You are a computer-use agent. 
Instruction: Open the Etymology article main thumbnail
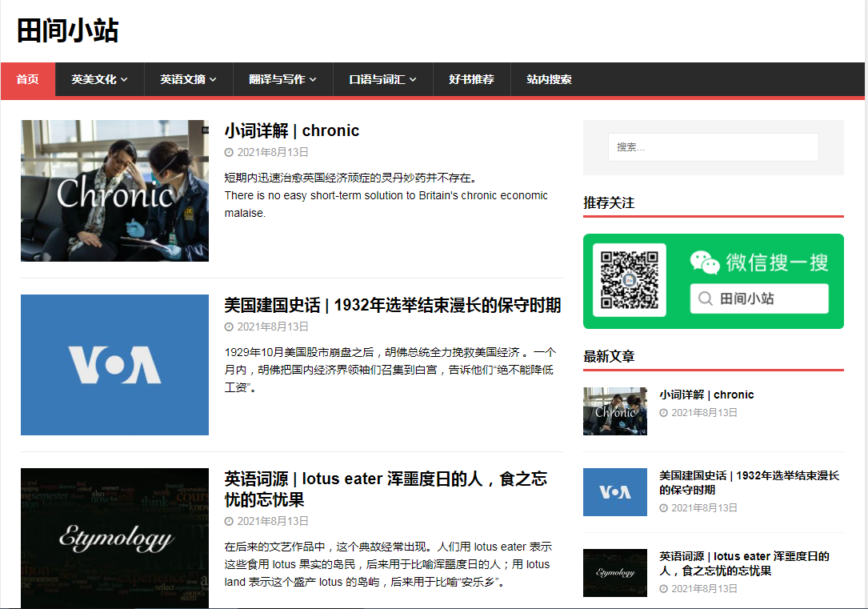coord(114,538)
